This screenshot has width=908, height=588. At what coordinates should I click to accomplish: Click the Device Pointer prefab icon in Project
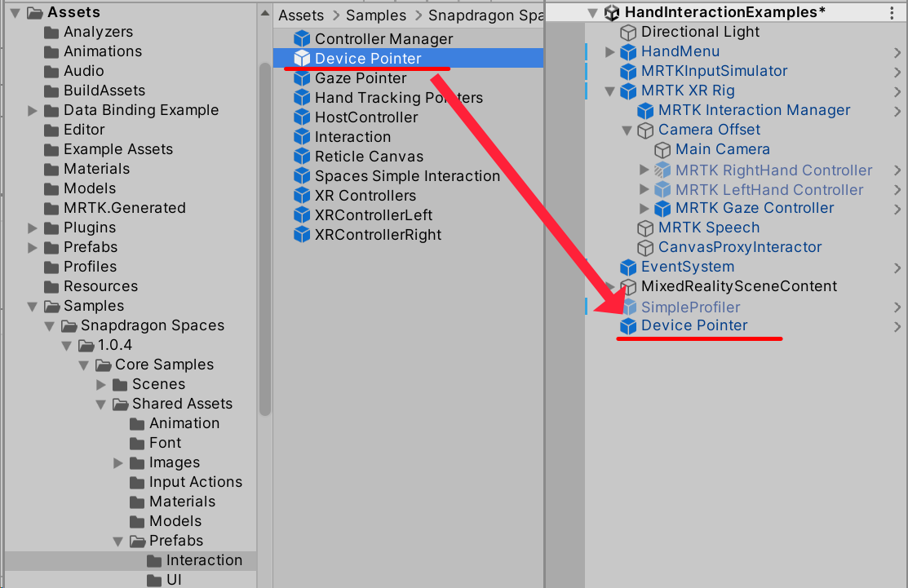click(302, 59)
